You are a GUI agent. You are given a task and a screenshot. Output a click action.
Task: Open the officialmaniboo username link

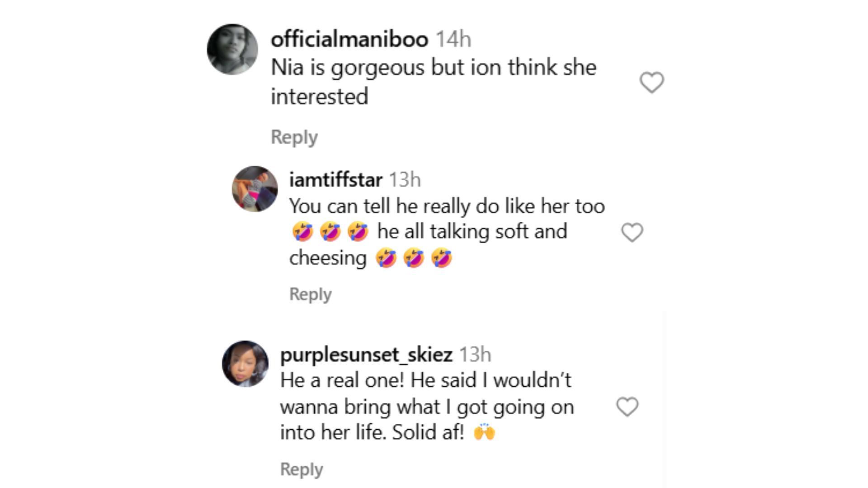click(x=349, y=39)
